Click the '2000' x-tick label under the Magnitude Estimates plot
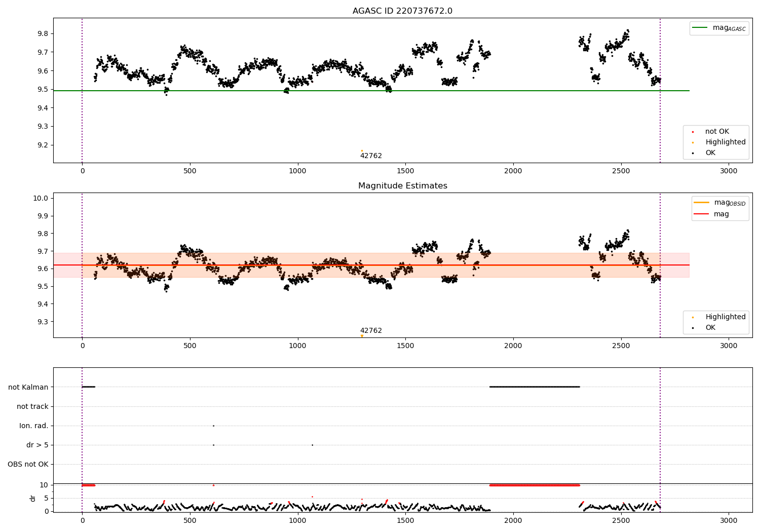 pyautogui.click(x=513, y=346)
